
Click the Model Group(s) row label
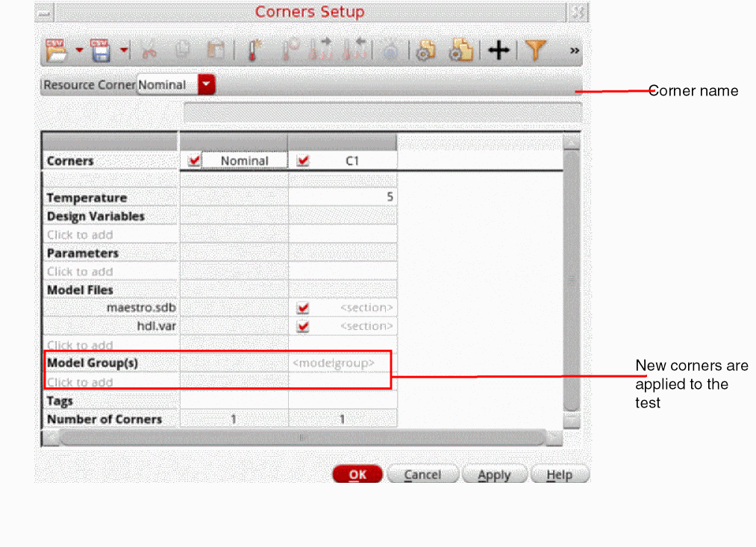(92, 363)
